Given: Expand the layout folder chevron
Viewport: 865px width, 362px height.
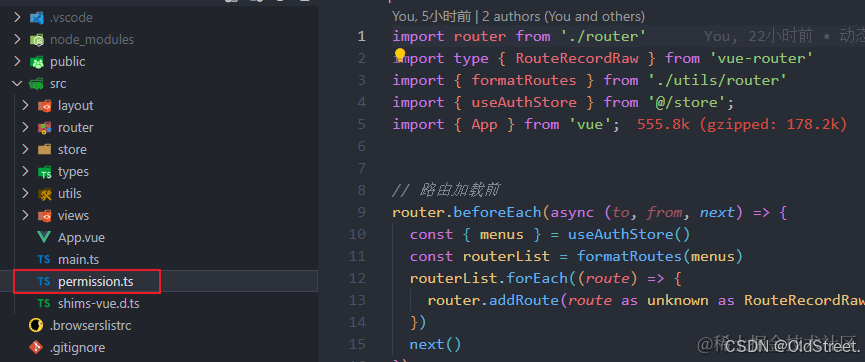Looking at the screenshot, I should [x=25, y=105].
